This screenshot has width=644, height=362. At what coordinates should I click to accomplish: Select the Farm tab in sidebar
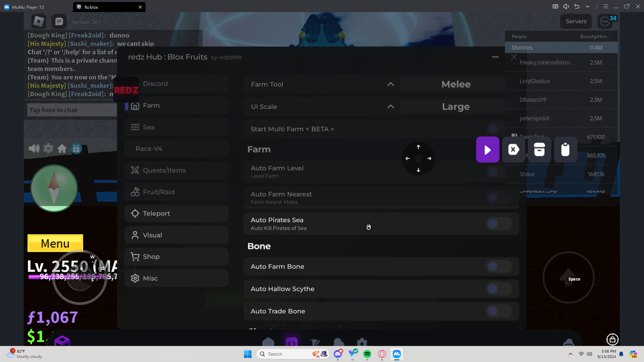click(177, 106)
